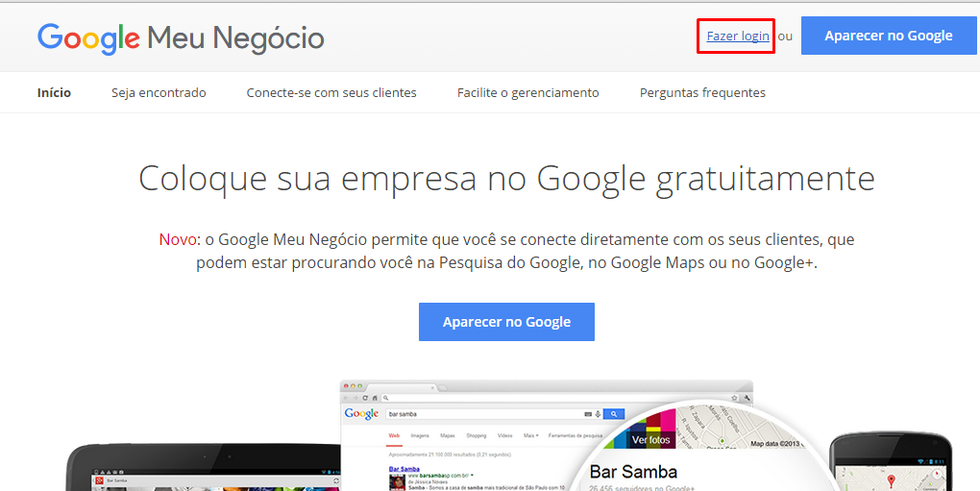The image size is (980, 491).
Task: Click the bookmark star in mock browser
Action: pyautogui.click(x=734, y=398)
